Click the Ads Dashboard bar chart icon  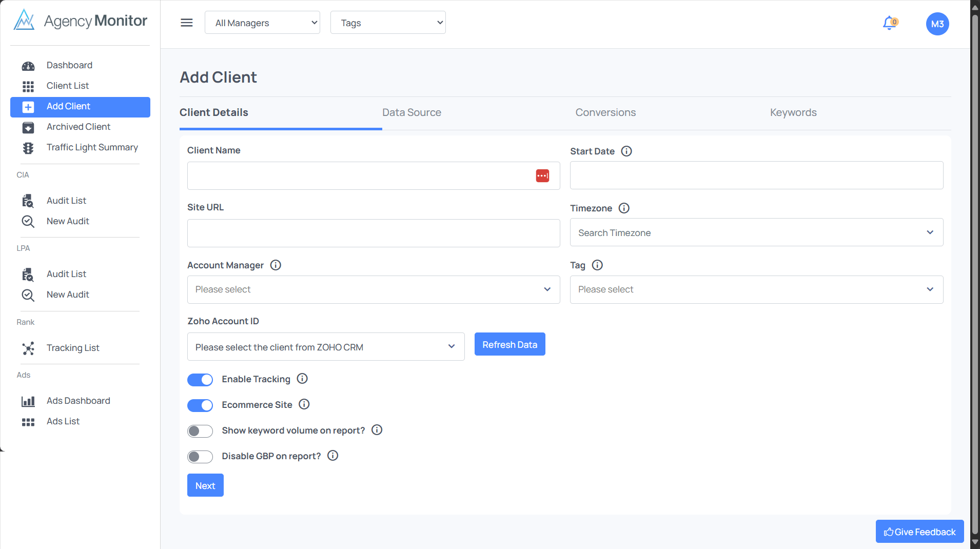(28, 401)
